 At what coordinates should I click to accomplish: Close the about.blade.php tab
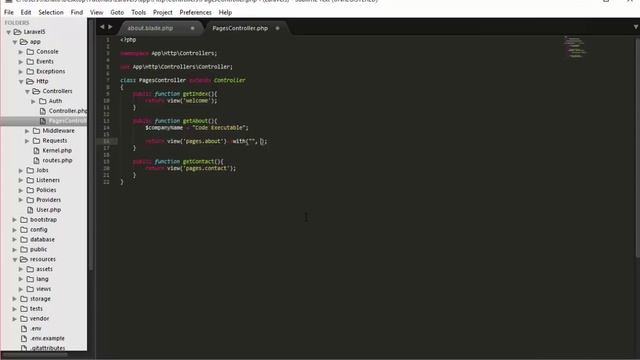pos(192,28)
